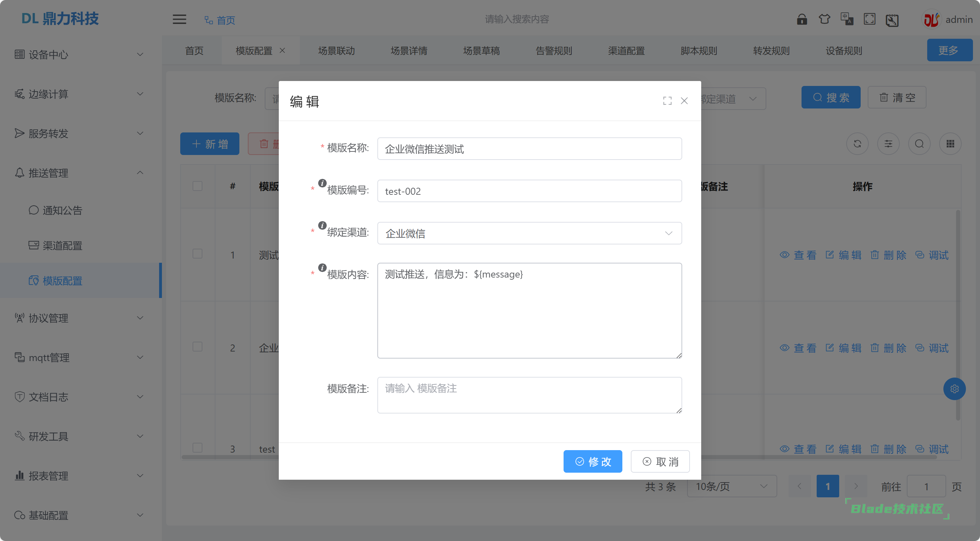Click the table refresh icon
The height and width of the screenshot is (541, 980).
[x=857, y=144]
